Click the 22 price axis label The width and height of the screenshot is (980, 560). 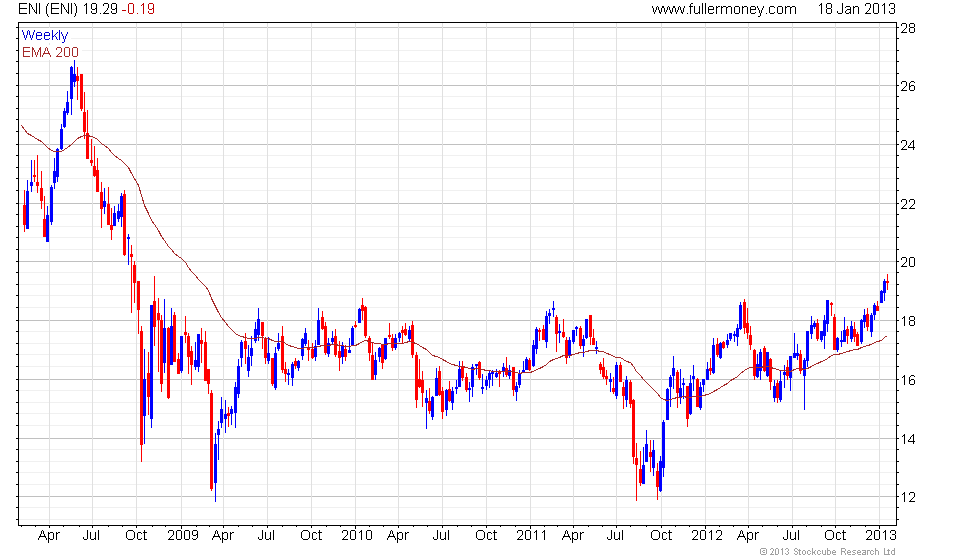point(908,204)
